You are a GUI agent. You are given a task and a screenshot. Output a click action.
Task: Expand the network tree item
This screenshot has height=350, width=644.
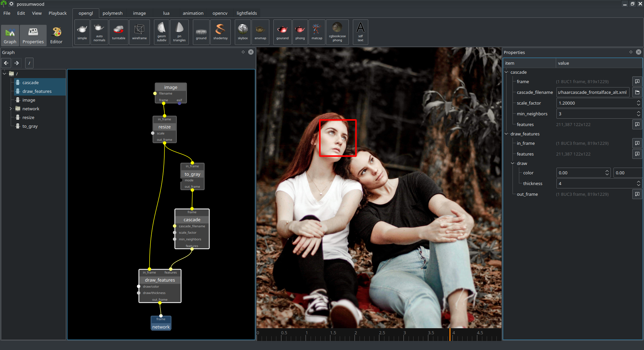click(x=11, y=109)
